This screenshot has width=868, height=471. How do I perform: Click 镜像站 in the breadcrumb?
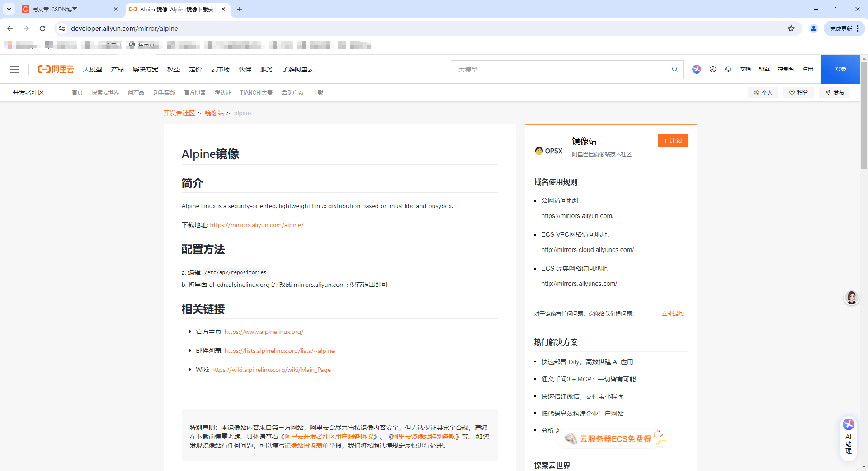(214, 113)
